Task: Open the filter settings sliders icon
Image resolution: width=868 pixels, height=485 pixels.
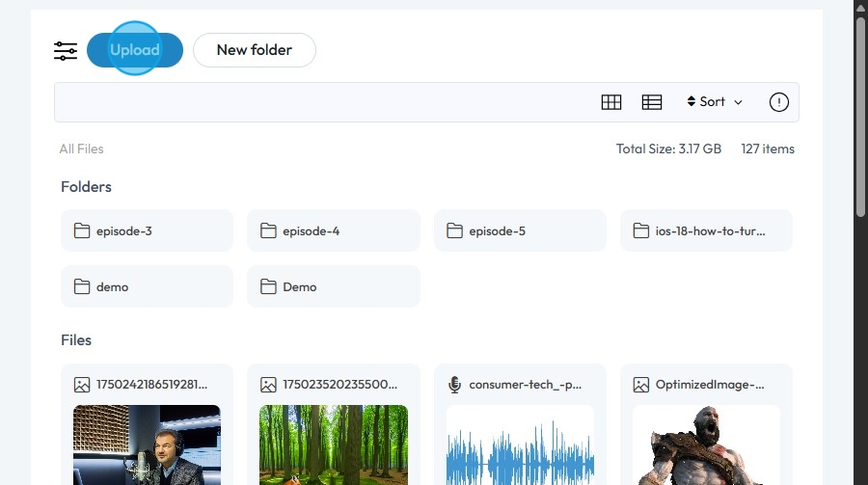Action: point(66,51)
